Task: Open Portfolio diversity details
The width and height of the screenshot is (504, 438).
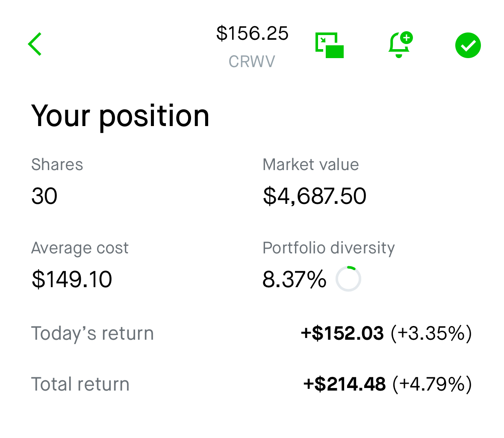Action: tap(328, 248)
